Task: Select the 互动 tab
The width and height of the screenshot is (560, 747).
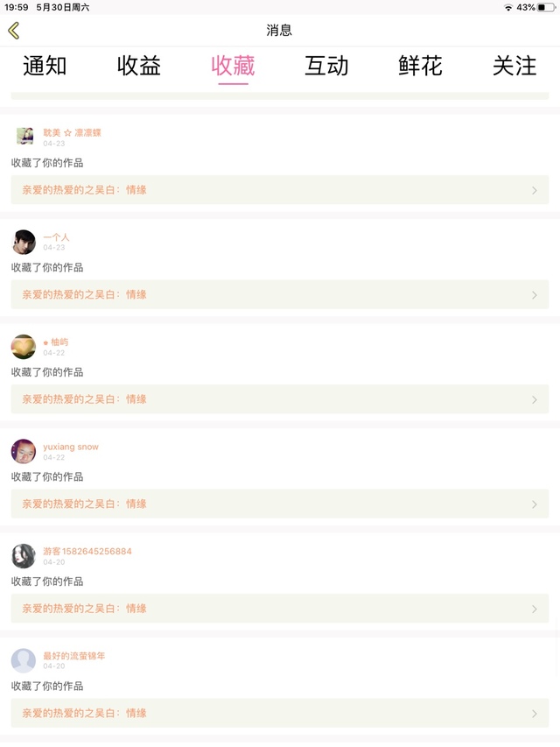Action: tap(326, 66)
